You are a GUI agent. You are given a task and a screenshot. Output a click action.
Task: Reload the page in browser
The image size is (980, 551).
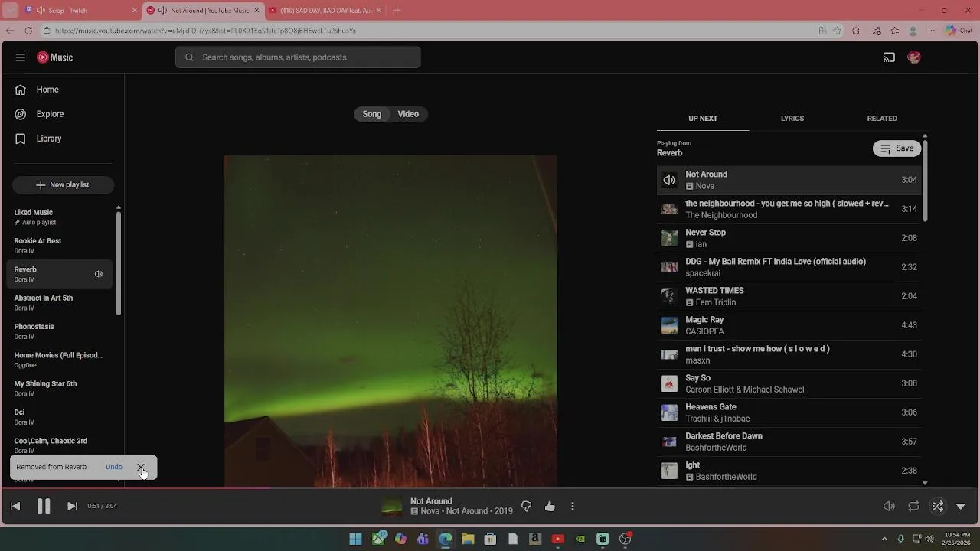pos(28,31)
